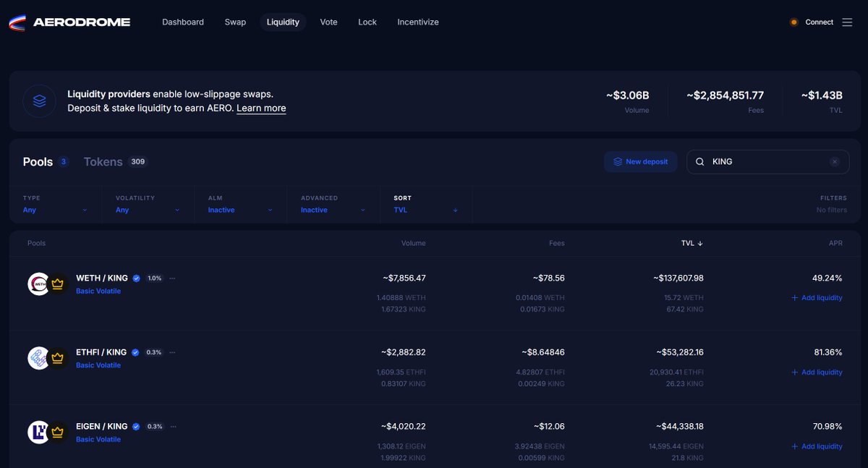Add liquidity to EIGEN / KING pool
868x468 pixels.
tap(817, 446)
